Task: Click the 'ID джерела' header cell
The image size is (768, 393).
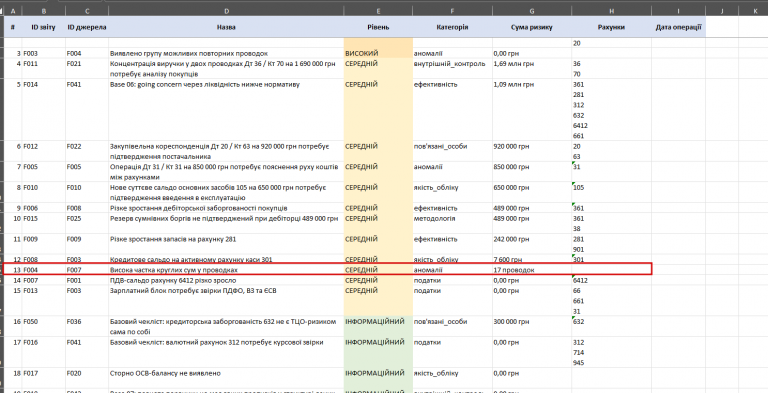Action: pos(87,27)
